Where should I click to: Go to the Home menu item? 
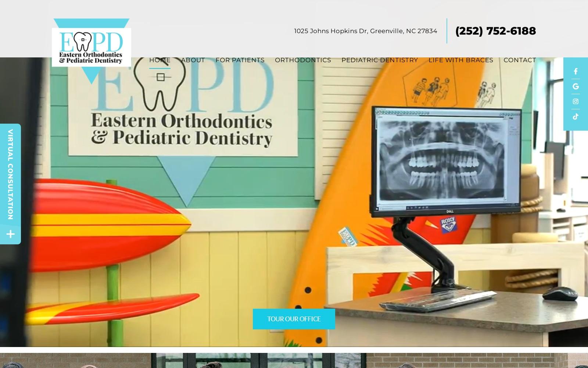(160, 60)
